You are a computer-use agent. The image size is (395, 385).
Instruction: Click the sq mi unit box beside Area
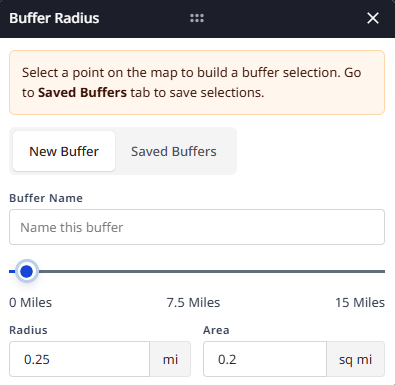click(x=355, y=359)
